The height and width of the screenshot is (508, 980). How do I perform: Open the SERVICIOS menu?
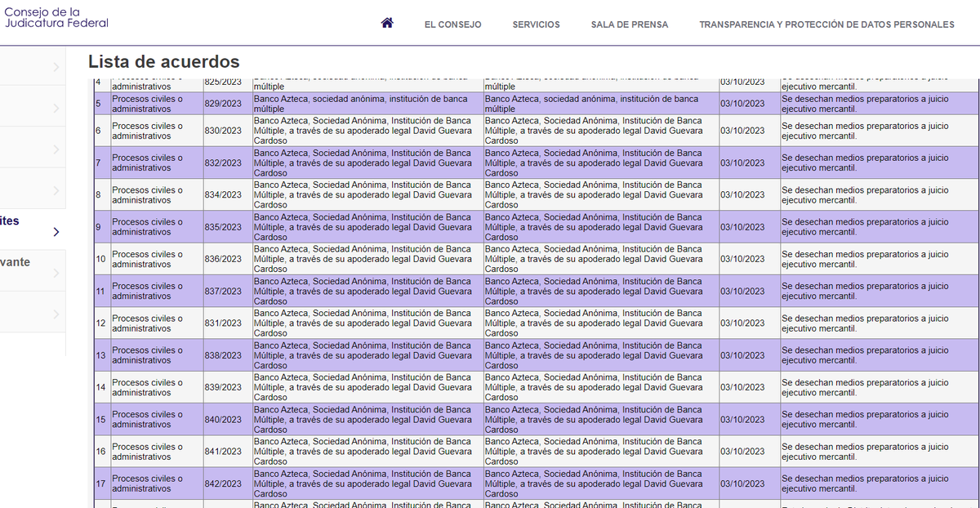537,25
